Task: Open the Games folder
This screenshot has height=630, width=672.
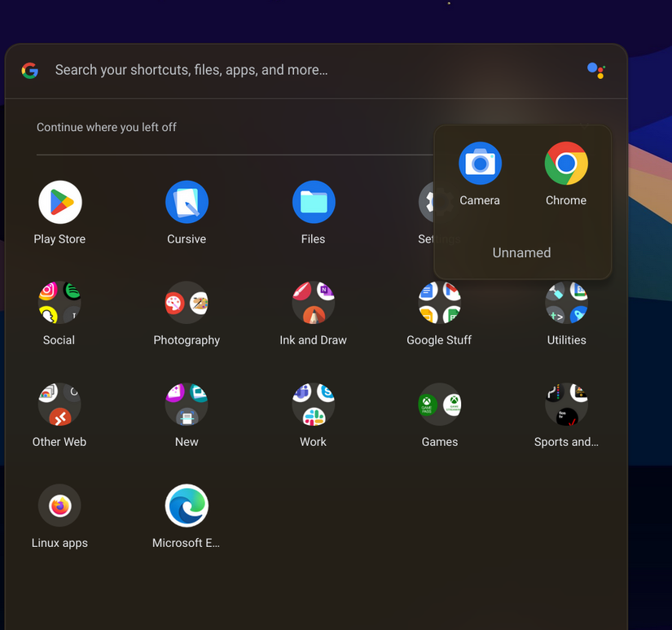Action: pyautogui.click(x=440, y=404)
